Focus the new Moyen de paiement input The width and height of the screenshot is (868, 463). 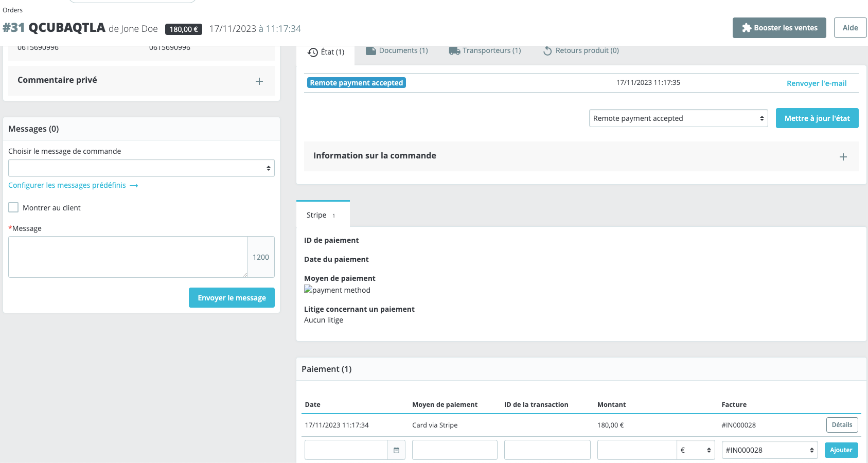[455, 450]
